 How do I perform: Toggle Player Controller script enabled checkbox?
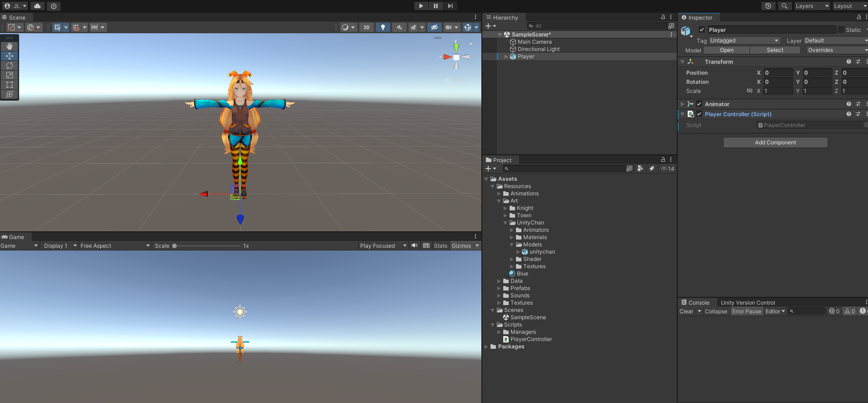pos(699,114)
